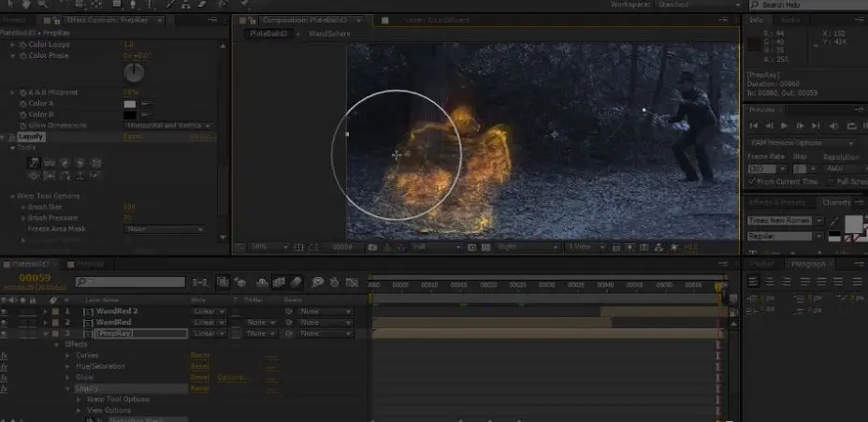Toggle the transparency grid in the viewer
Screen dimensions: 868x422
[486, 247]
